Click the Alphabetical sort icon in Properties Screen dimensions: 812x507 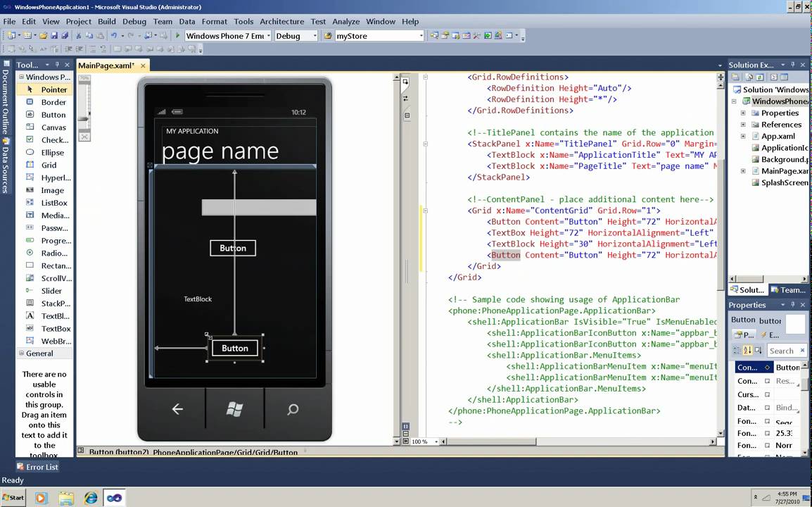[x=747, y=350]
